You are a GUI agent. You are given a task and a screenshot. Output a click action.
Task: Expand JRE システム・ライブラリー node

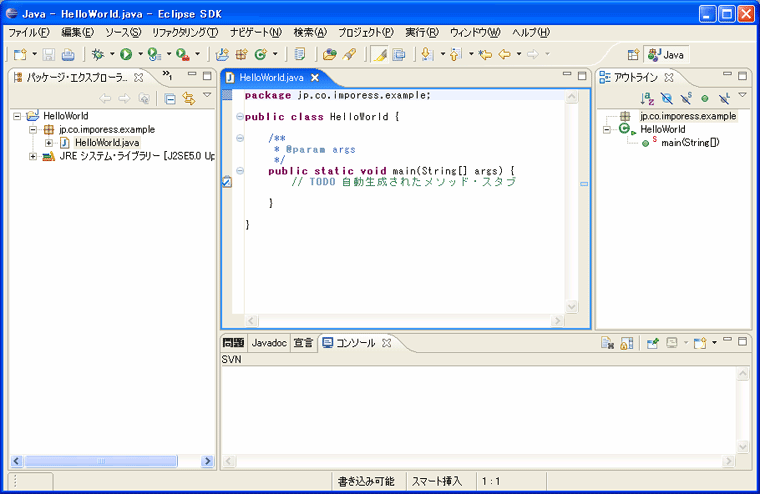32,157
